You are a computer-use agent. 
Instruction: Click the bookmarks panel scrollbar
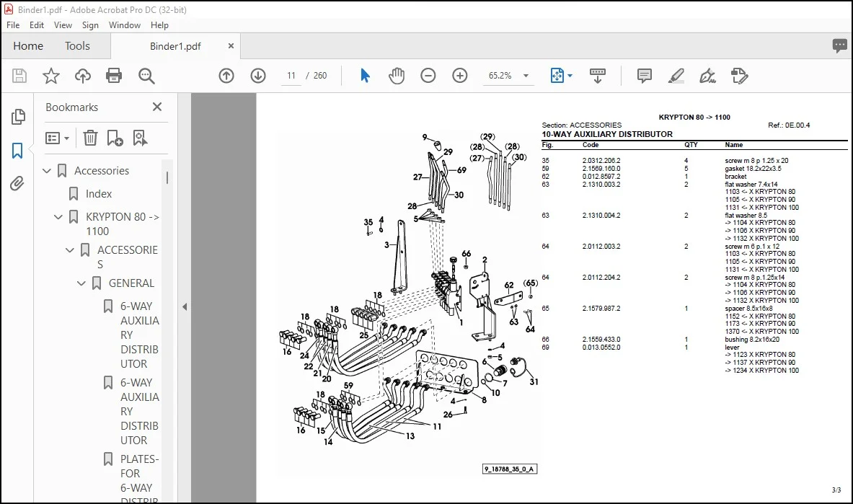167,178
